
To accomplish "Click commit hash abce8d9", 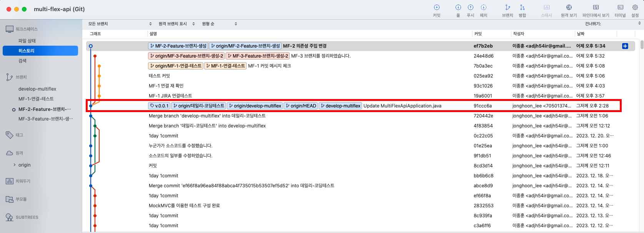I will [483, 186].
